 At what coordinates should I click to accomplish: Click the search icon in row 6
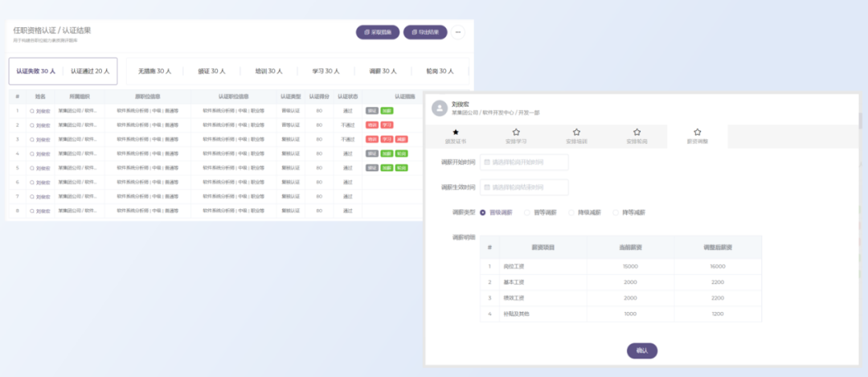point(32,182)
